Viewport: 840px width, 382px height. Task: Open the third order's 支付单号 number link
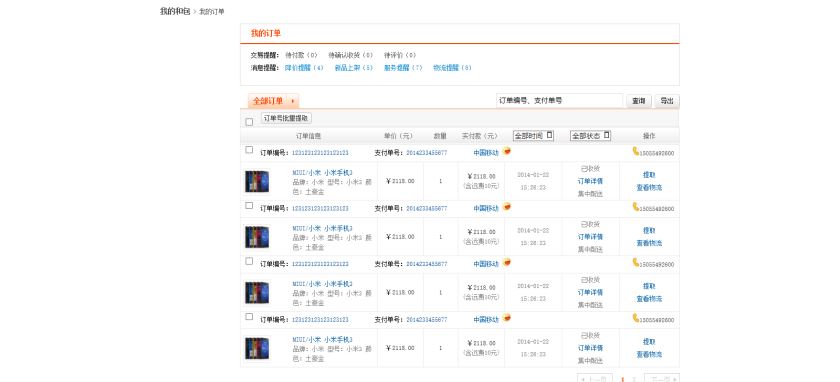(426, 264)
